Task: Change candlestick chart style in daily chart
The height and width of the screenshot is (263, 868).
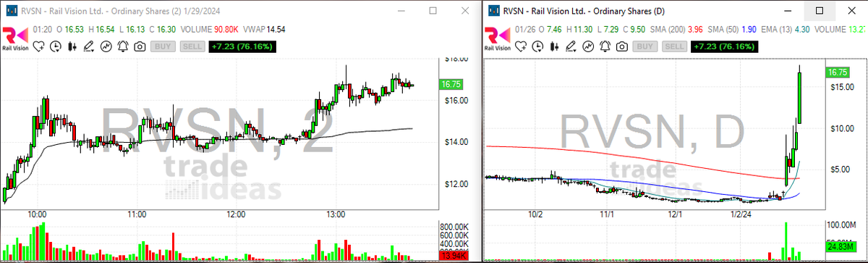Action: coord(553,46)
